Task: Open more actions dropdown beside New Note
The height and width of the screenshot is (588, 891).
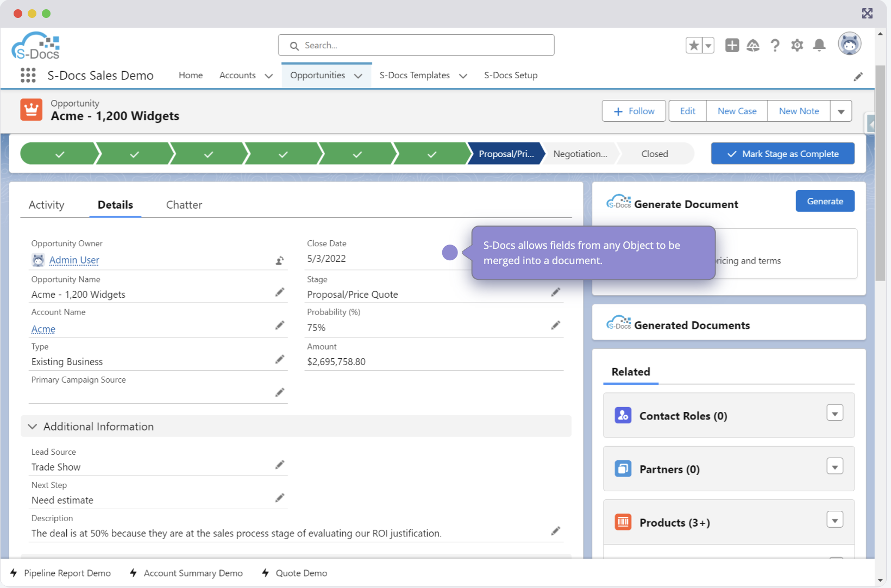Action: click(x=841, y=111)
